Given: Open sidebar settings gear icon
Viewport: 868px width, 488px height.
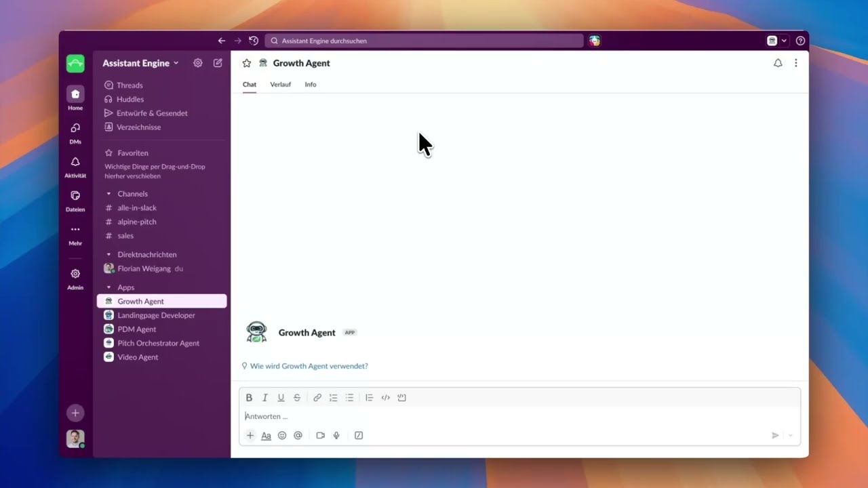Looking at the screenshot, I should (198, 63).
